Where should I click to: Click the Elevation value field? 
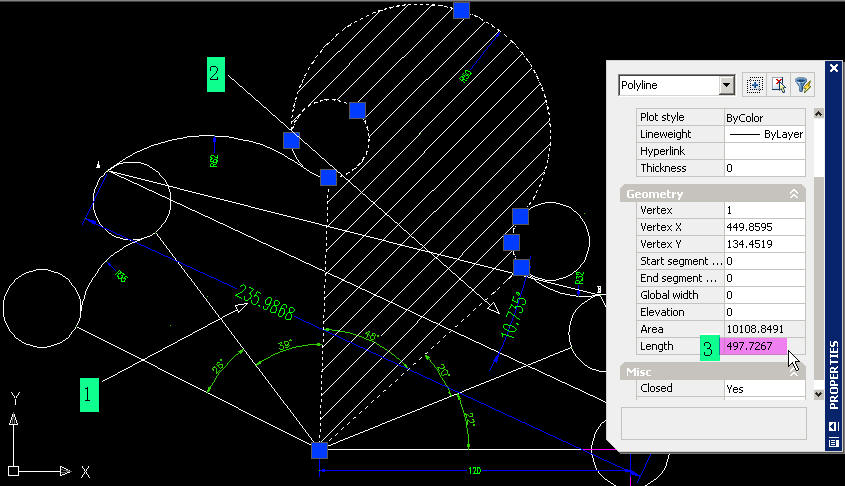(x=765, y=312)
